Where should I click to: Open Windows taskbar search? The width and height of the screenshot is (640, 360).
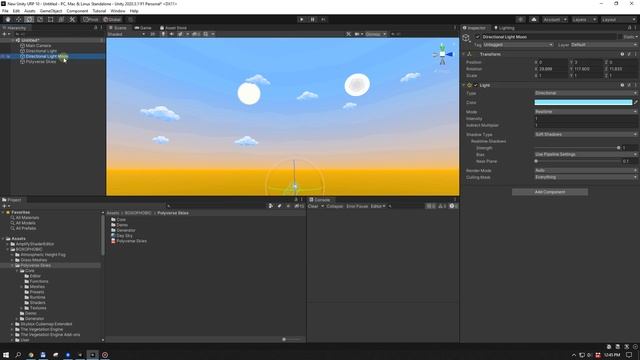tap(18, 355)
